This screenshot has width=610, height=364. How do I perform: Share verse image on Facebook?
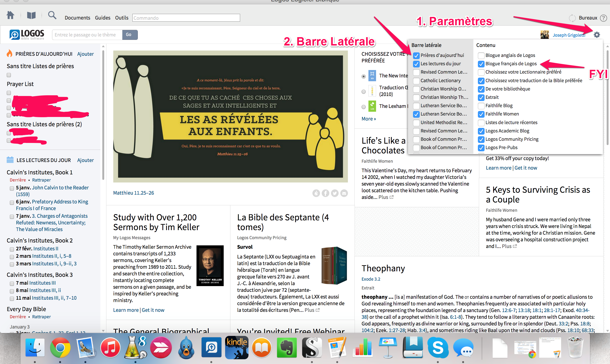click(x=325, y=193)
